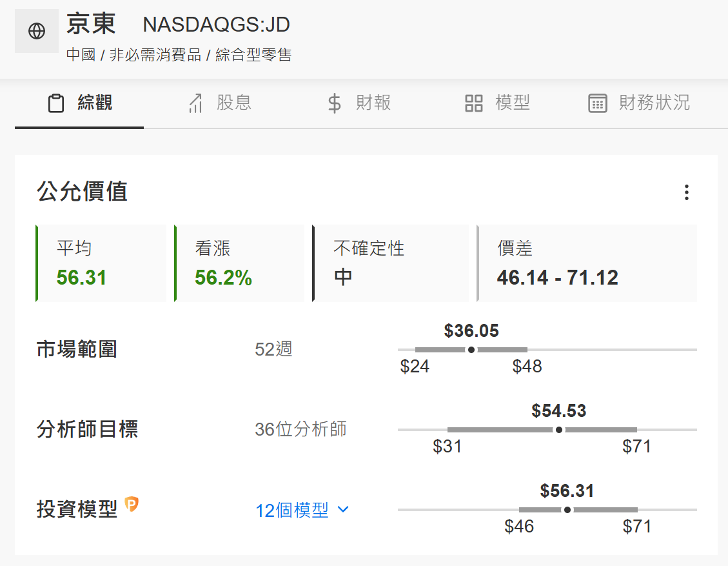Click 中國 in the breadcrumb
728x566 pixels.
click(81, 55)
